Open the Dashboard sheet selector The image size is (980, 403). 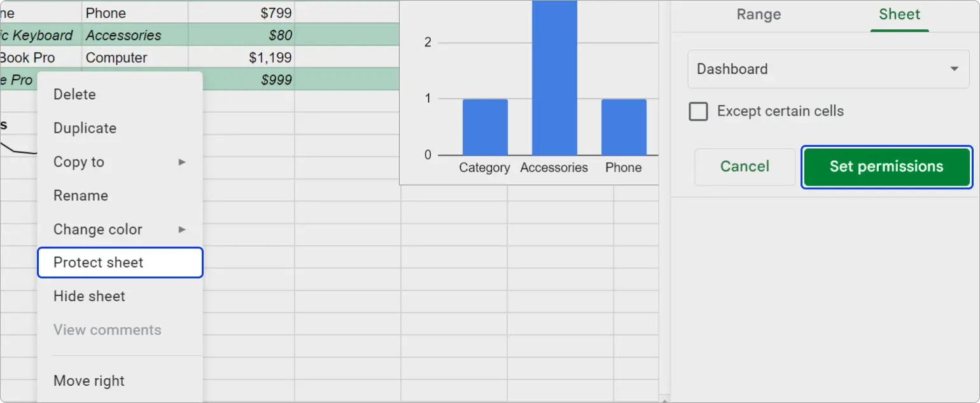(x=827, y=69)
